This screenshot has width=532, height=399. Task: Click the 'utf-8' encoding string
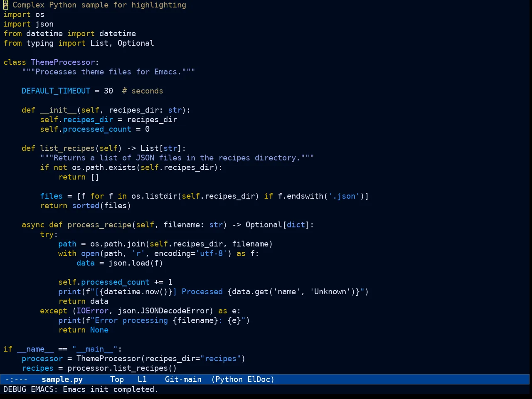[211, 254]
